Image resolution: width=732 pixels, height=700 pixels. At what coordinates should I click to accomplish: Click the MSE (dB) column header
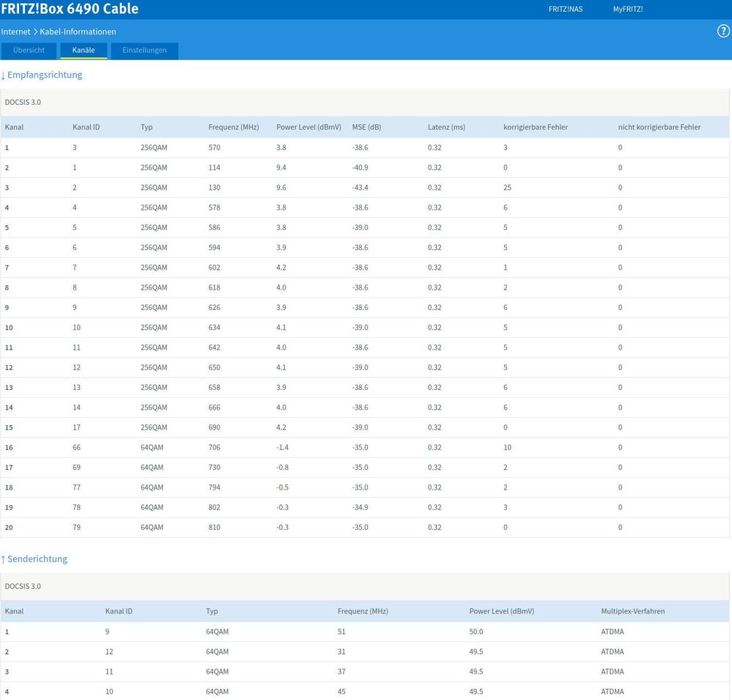pos(366,127)
